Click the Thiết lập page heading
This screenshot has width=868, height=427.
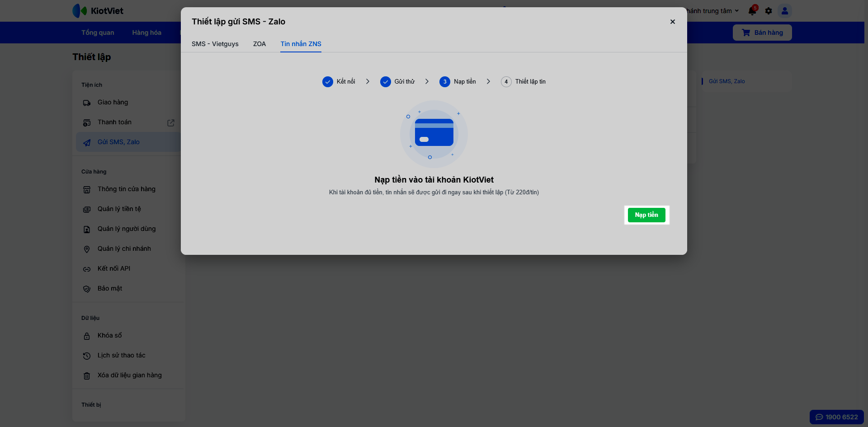[x=92, y=57]
